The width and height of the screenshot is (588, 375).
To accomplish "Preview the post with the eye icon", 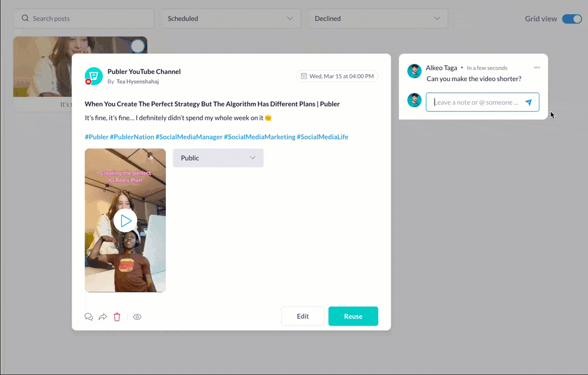I will pos(137,317).
